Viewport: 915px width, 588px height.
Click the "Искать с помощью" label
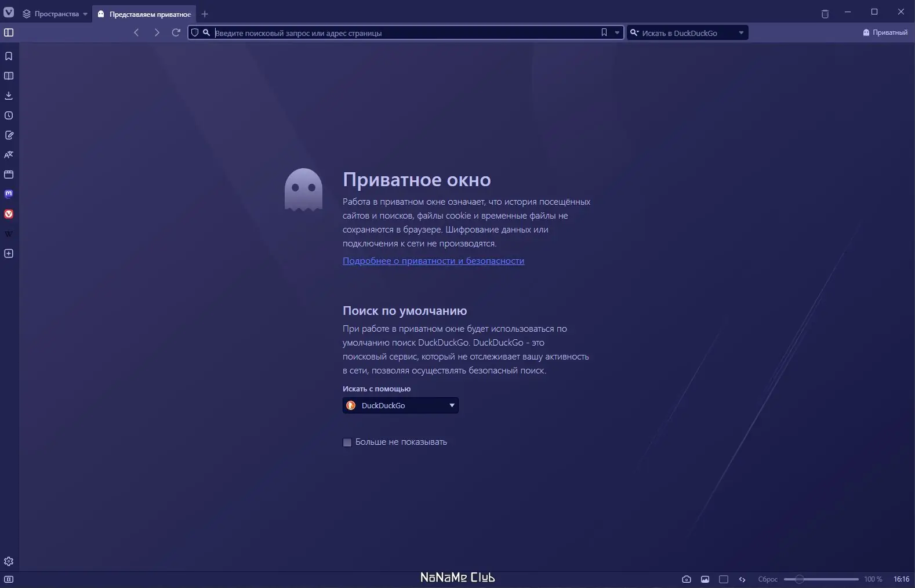pos(376,389)
